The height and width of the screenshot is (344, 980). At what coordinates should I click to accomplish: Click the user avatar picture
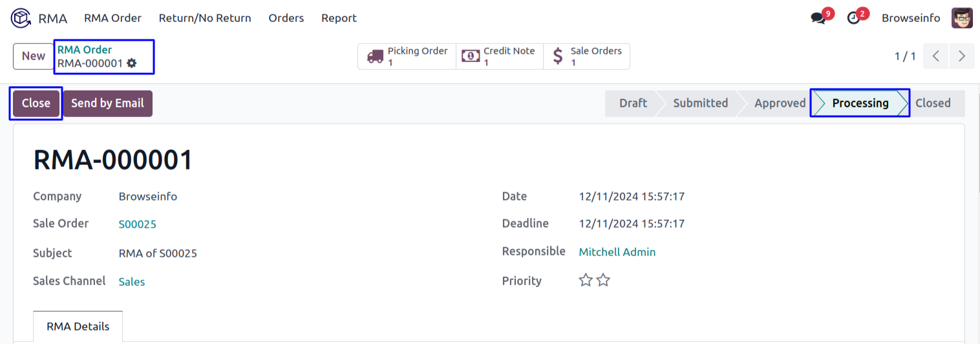[962, 18]
